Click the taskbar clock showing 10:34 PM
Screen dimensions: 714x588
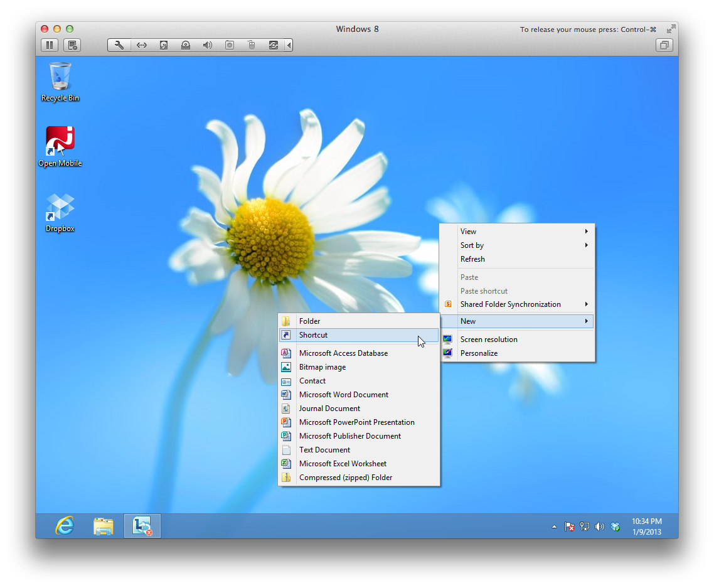[646, 526]
